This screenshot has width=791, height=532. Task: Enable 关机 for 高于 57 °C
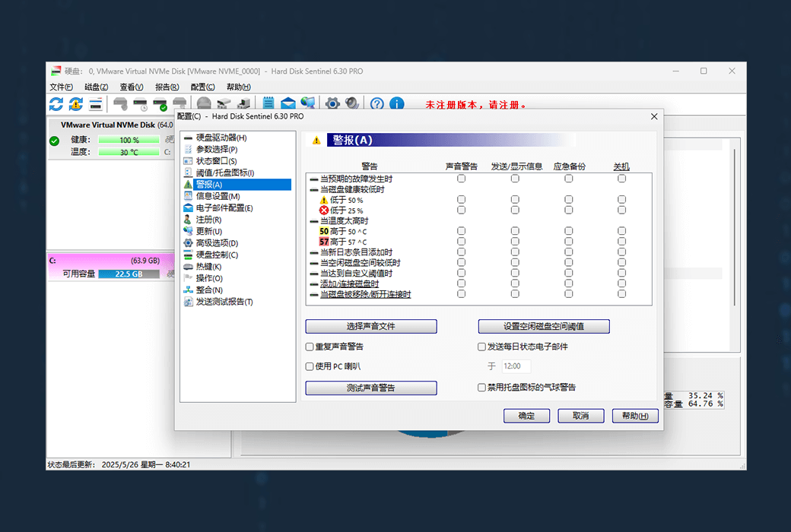pos(621,242)
